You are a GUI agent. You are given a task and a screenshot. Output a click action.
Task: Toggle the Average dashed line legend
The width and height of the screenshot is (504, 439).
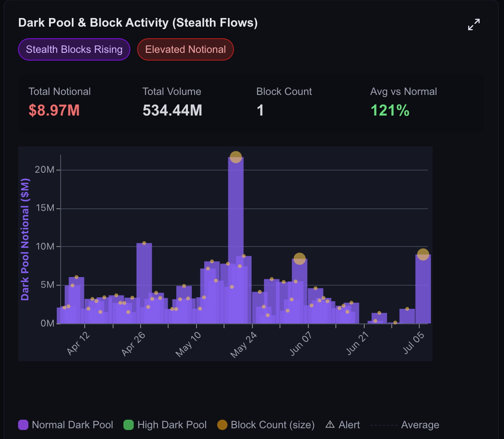pyautogui.click(x=405, y=425)
